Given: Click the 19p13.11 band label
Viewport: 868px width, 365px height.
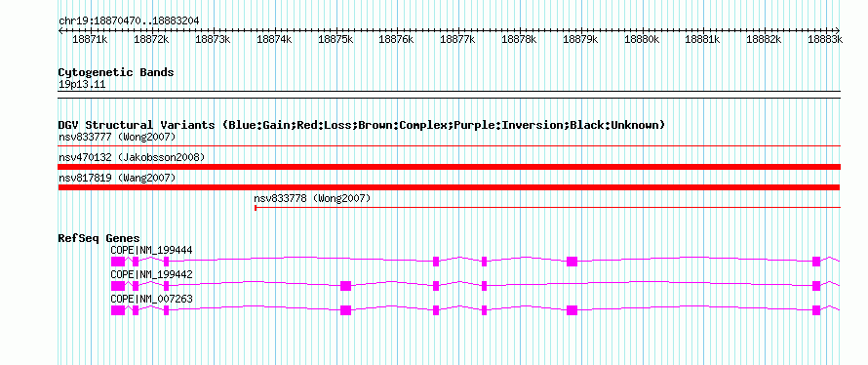Looking at the screenshot, I should [82, 85].
